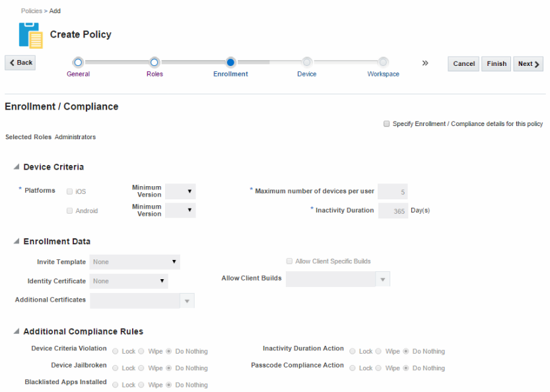This screenshot has height=392, width=550.
Task: Open iOS Minimum Version dropdown
Action: tap(180, 191)
